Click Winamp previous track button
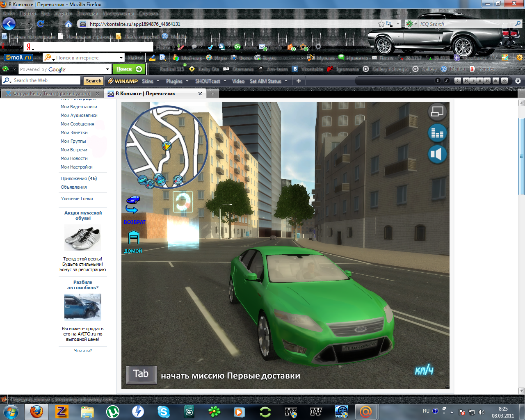525x420 pixels. pyautogui.click(x=466, y=81)
